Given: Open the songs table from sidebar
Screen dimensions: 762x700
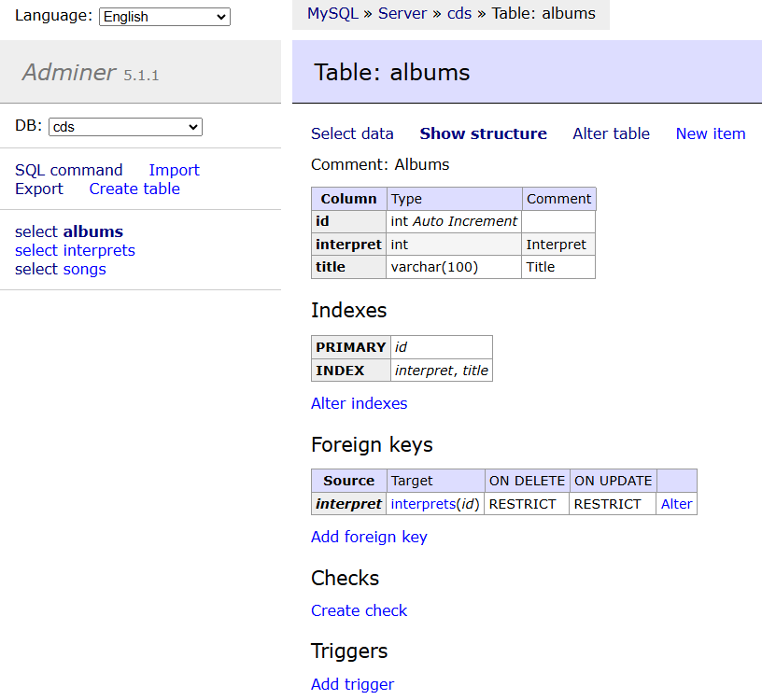Looking at the screenshot, I should (x=85, y=269).
